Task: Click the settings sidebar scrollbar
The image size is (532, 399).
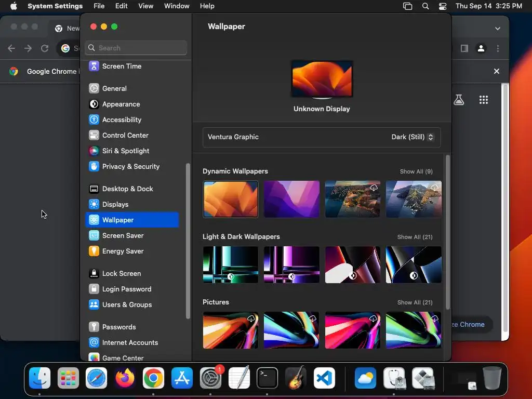Action: pyautogui.click(x=188, y=241)
